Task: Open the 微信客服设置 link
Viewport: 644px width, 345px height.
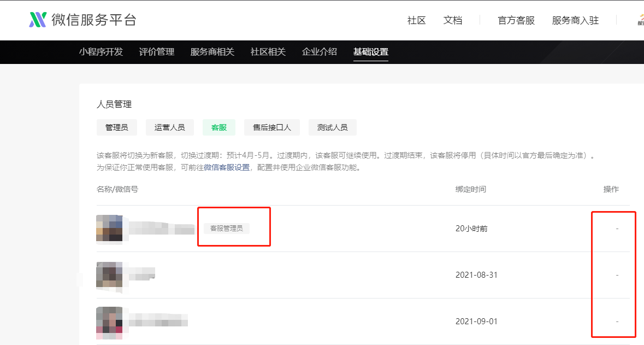Action: point(227,167)
